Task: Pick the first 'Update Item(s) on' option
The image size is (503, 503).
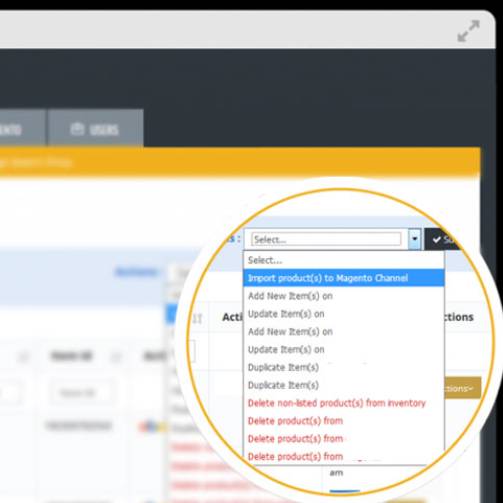Action: [x=344, y=314]
